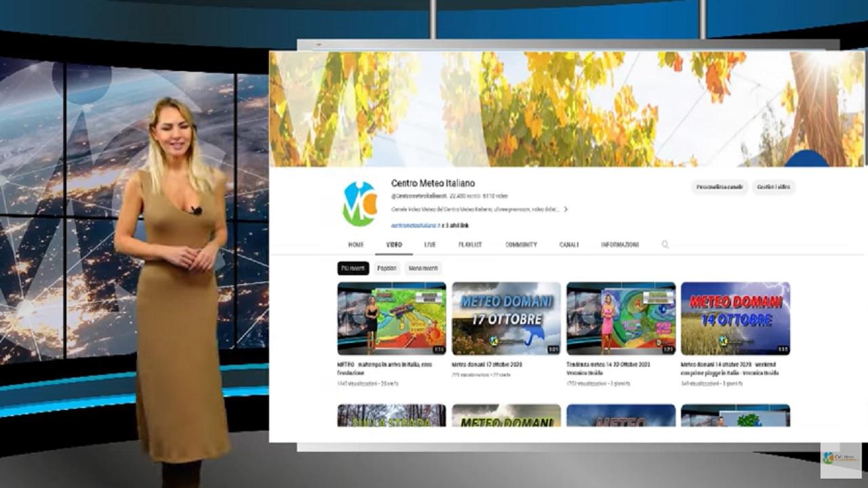Open the maltempo in arrivo in Italia video thumbnail

click(x=391, y=319)
